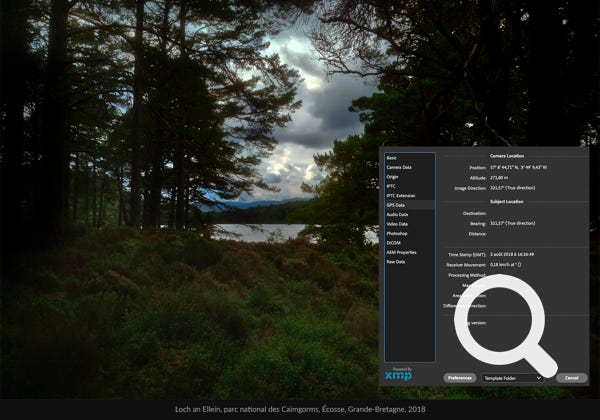Select Raw Data in sidebar
Viewport: 600px width, 420px height.
(396, 261)
